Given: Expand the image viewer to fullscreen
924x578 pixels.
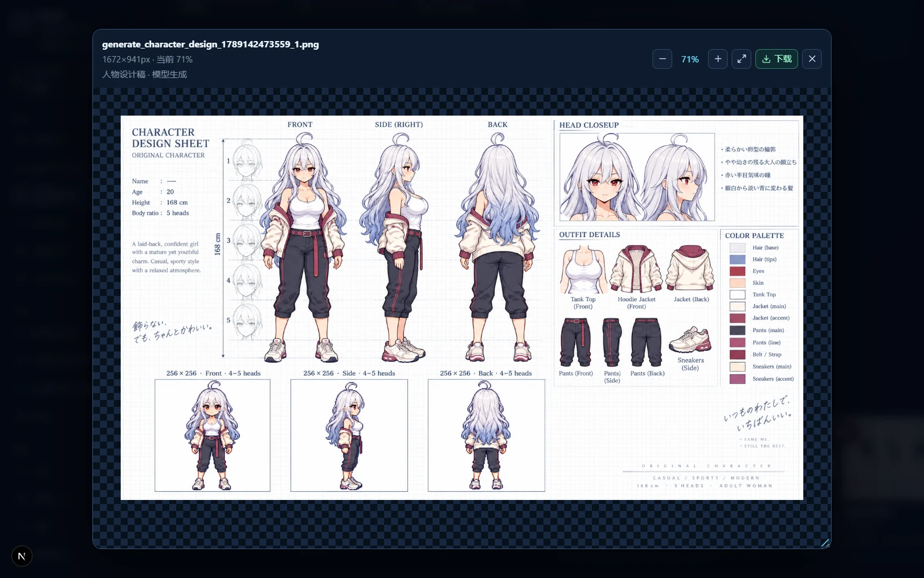Looking at the screenshot, I should (742, 59).
